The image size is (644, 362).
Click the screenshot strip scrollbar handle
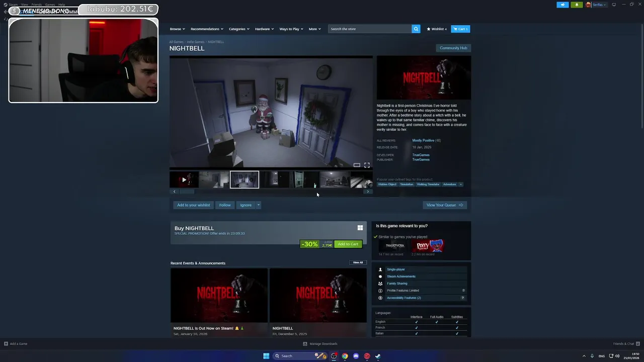click(187, 192)
